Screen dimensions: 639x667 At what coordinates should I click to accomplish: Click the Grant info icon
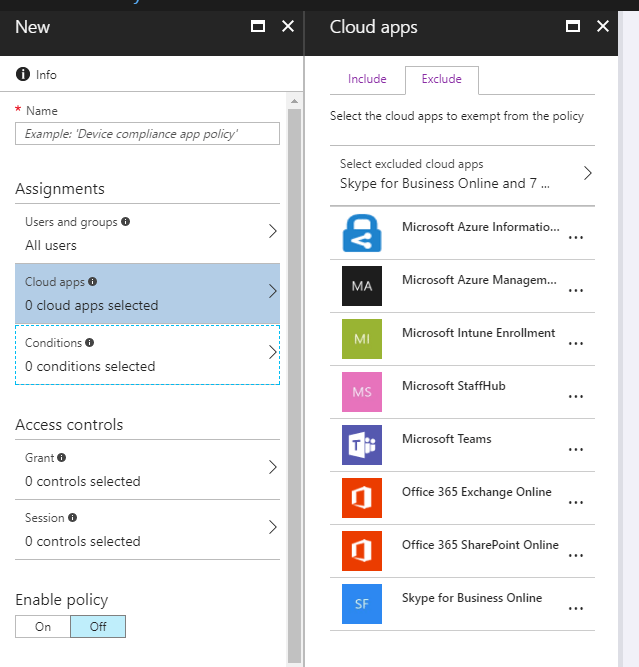click(62, 457)
